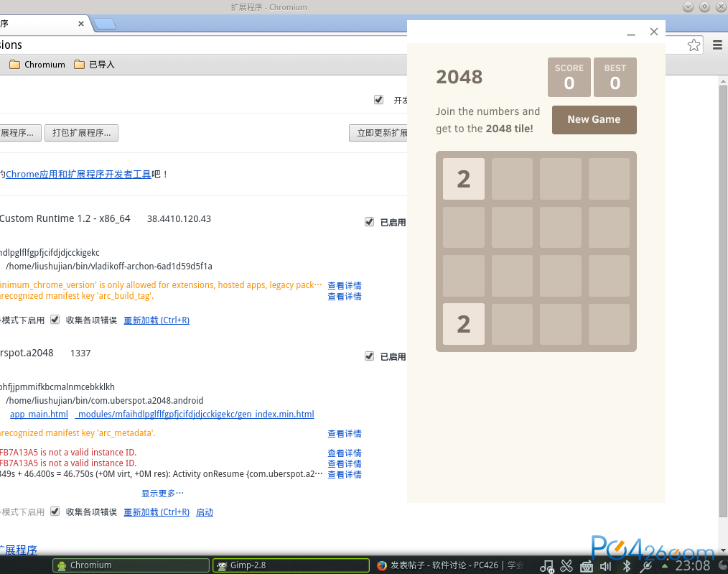
Task: View details for arc_metadata warning
Action: pyautogui.click(x=345, y=434)
